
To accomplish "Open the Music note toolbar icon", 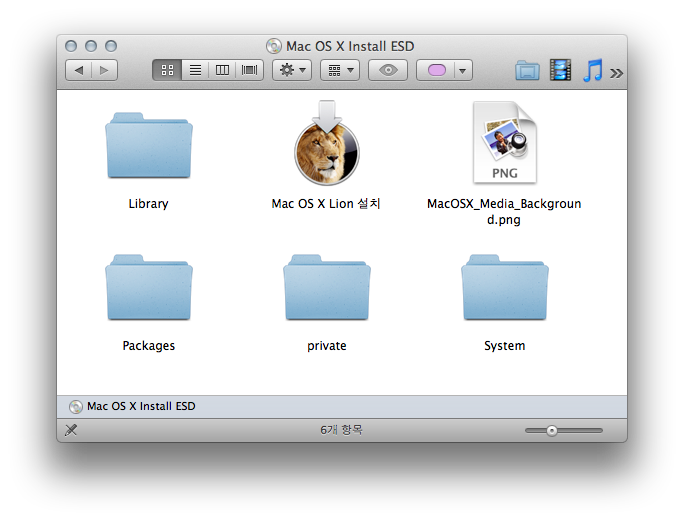I will 593,70.
